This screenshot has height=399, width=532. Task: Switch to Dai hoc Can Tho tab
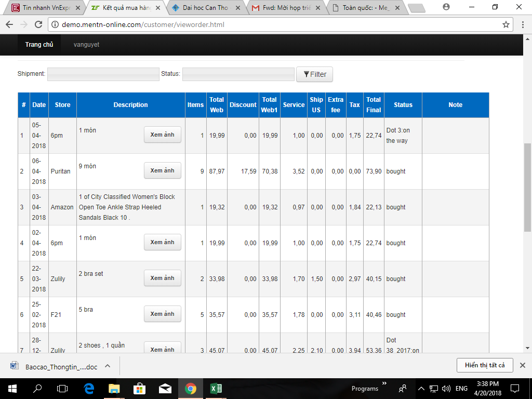pyautogui.click(x=205, y=8)
